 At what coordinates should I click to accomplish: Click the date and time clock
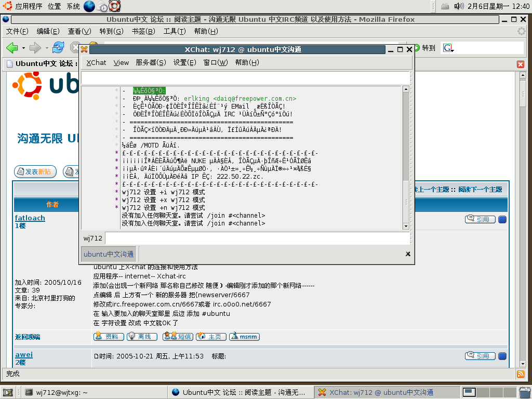point(498,6)
